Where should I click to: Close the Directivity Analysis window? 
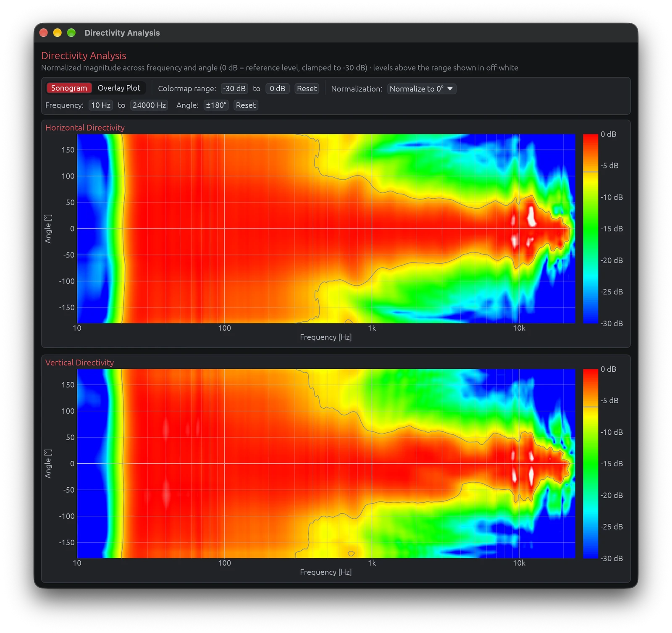coord(44,33)
